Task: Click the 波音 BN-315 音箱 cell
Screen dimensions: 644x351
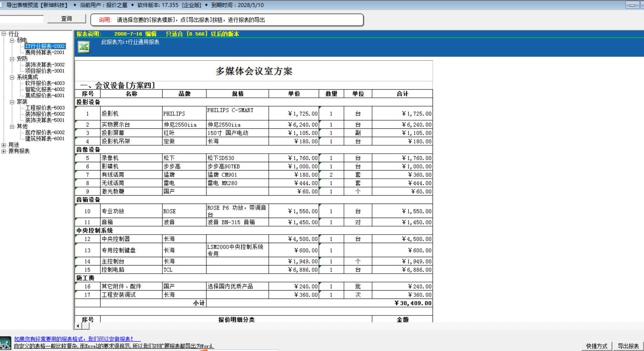Action: 238,222
